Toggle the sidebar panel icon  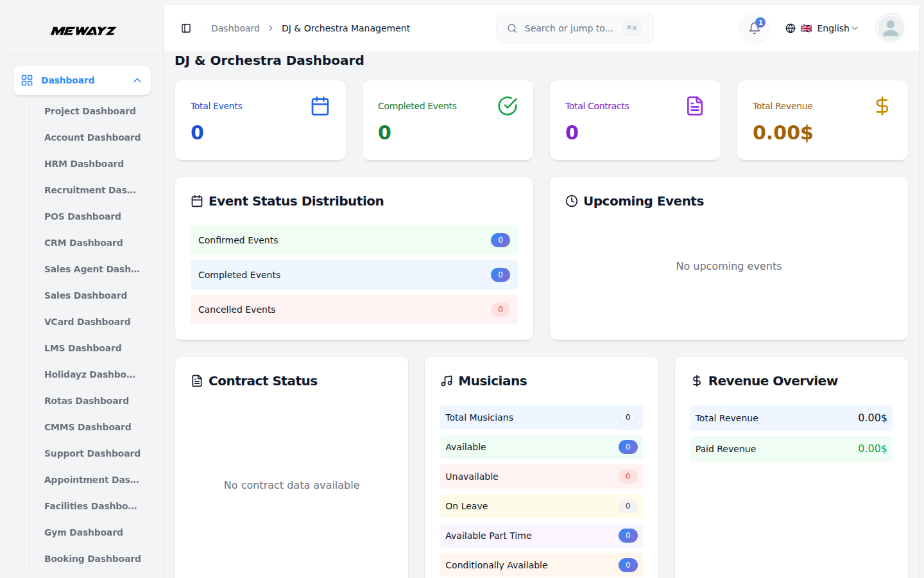186,28
